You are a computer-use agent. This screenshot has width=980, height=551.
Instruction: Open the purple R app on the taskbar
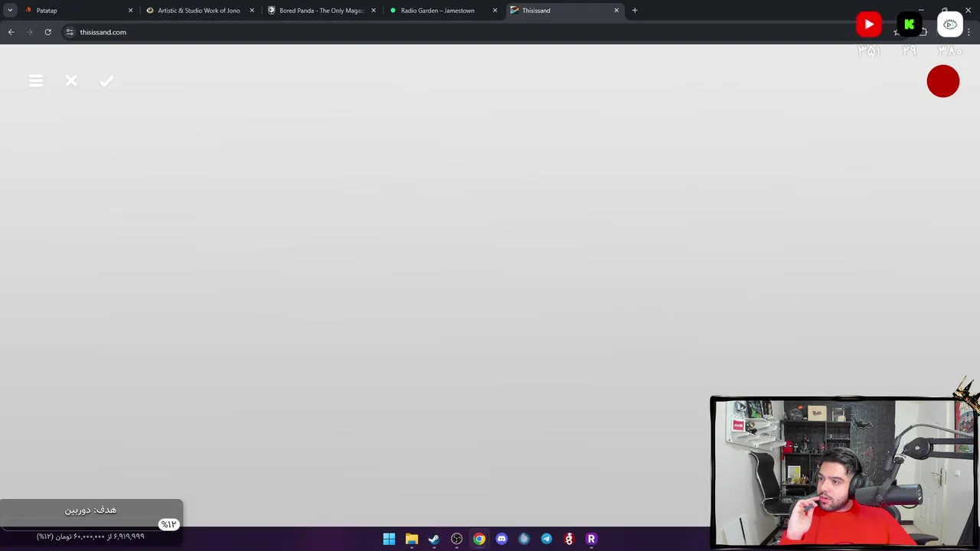(x=591, y=539)
